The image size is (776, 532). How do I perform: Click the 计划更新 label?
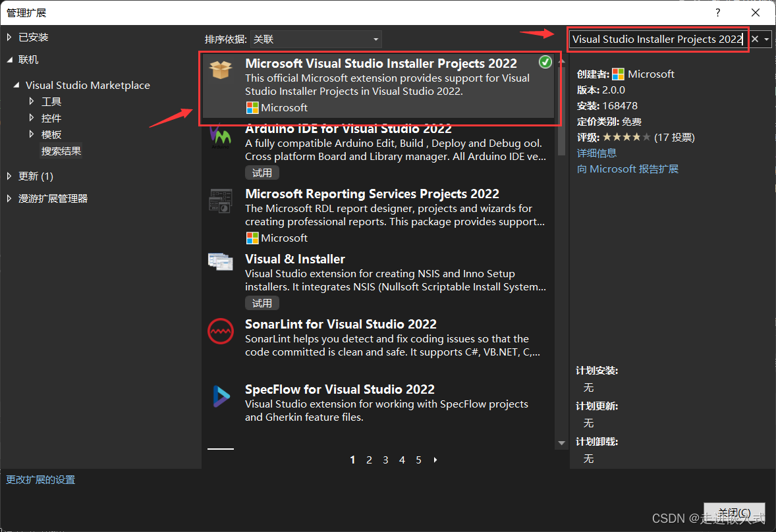[597, 406]
